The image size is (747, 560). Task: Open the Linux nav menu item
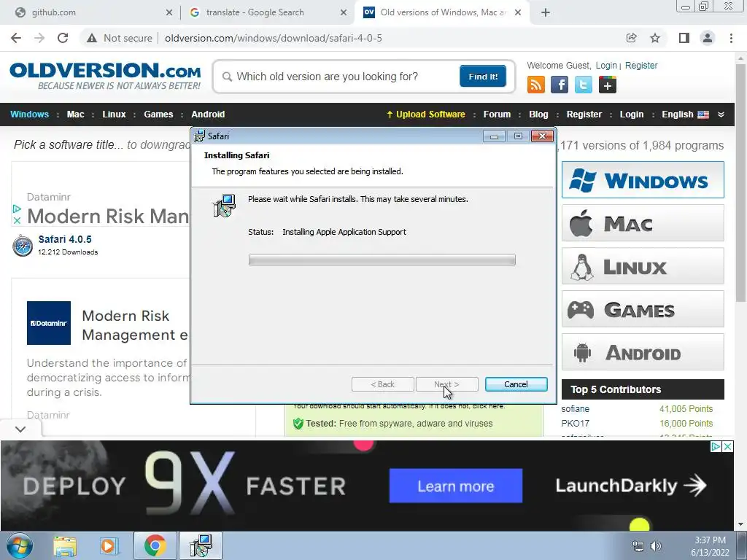[114, 114]
